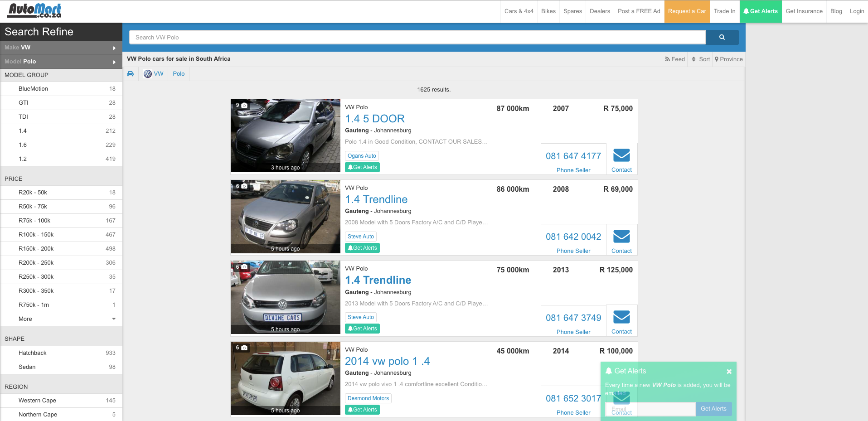Select Post a FREE Ad
This screenshot has height=421, width=868.
point(639,11)
